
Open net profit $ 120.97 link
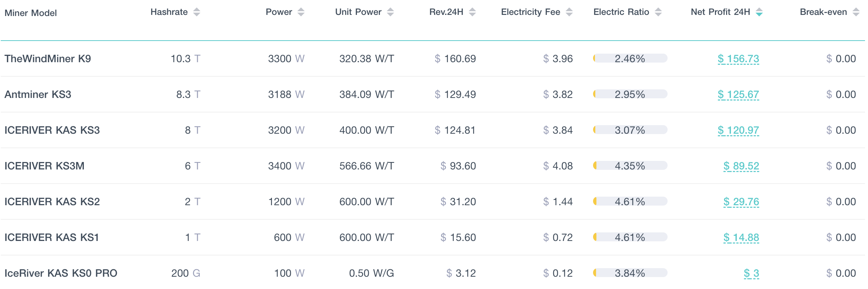point(738,130)
